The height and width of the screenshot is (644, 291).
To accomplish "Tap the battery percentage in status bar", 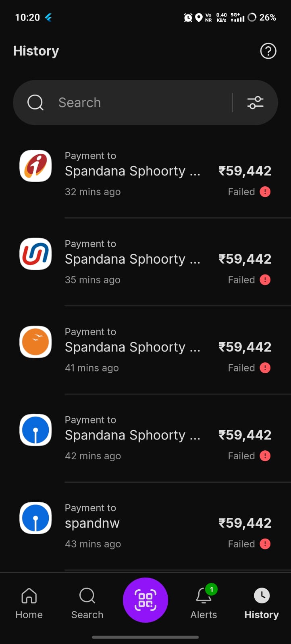I will click(267, 17).
